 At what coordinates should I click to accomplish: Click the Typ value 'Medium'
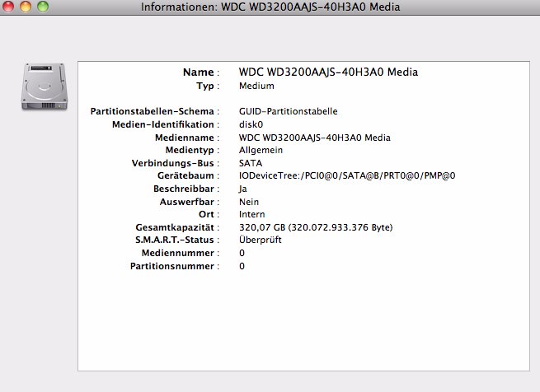click(x=256, y=86)
